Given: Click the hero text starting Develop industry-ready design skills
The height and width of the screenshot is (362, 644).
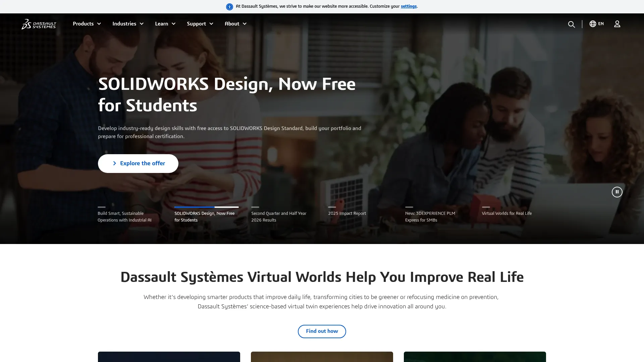Looking at the screenshot, I should click(229, 132).
